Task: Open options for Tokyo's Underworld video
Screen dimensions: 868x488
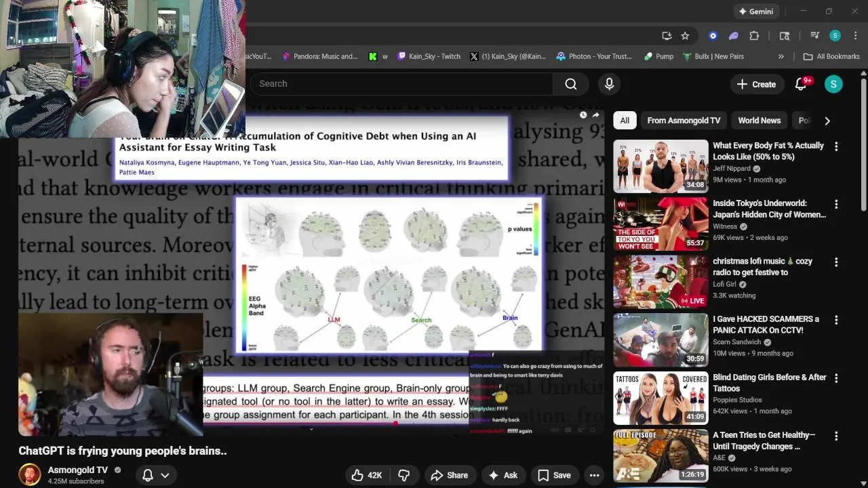Action: pyautogui.click(x=836, y=204)
